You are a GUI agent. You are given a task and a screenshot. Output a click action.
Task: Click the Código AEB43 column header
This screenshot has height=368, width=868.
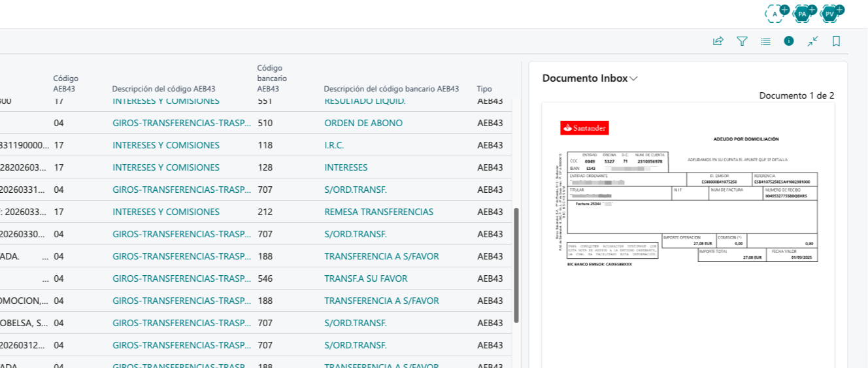pos(66,84)
